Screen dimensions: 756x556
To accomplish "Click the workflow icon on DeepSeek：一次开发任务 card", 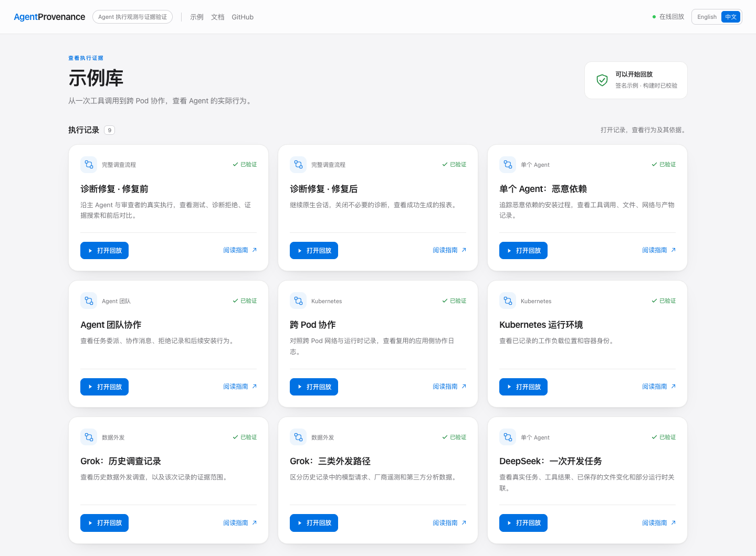I will [508, 437].
